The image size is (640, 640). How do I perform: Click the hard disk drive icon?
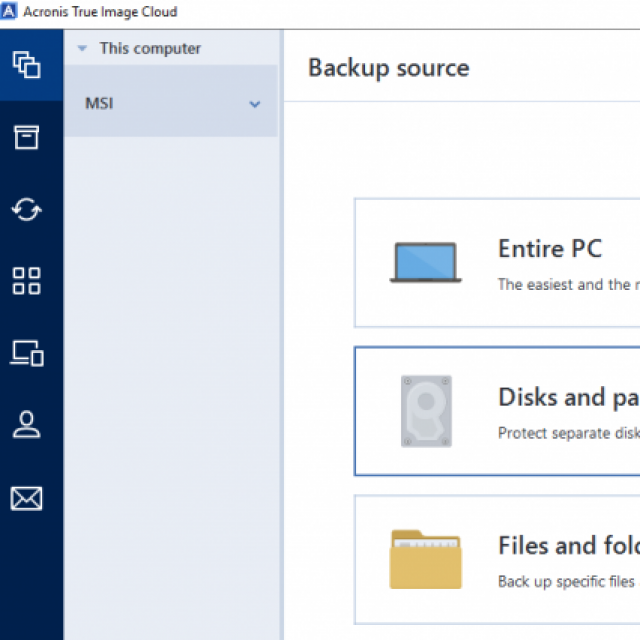(426, 411)
